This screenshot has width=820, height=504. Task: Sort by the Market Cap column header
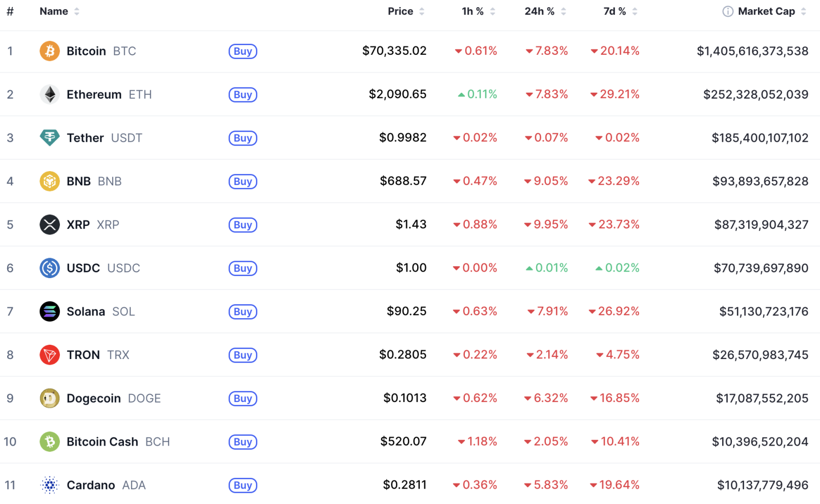766,11
